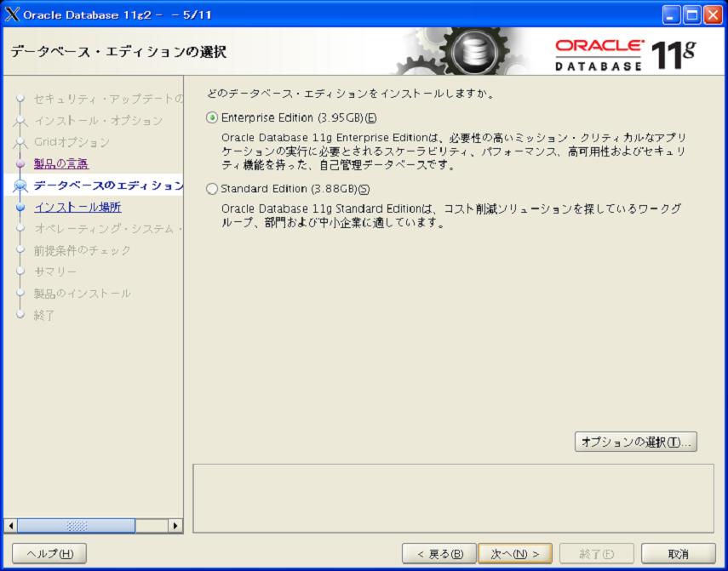Click the Gridオプション step text
728x571 pixels.
pos(72,142)
